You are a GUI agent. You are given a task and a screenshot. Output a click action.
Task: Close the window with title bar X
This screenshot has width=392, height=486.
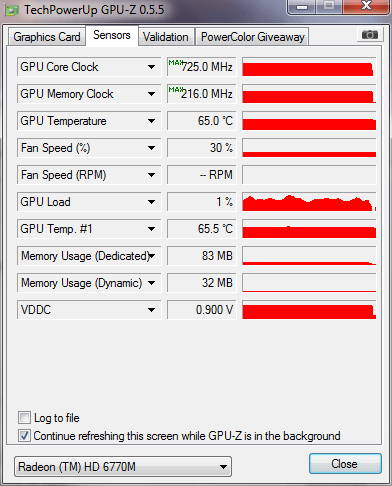tap(366, 7)
